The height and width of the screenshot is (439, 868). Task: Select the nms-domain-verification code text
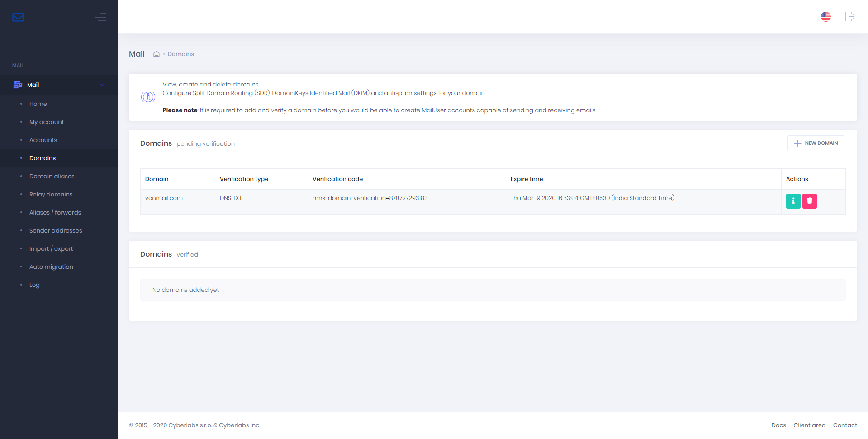point(370,198)
